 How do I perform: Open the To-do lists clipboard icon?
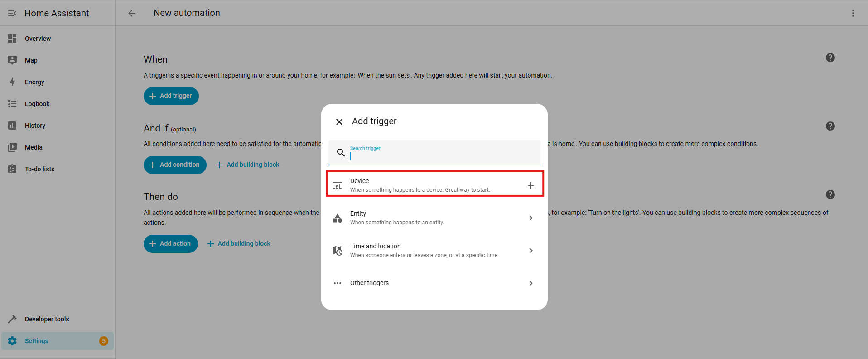(12, 169)
